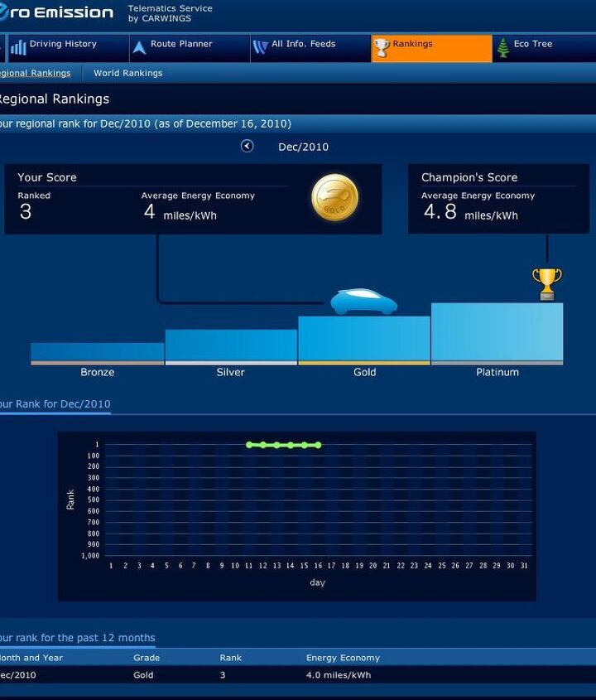Image resolution: width=596 pixels, height=700 pixels.
Task: Switch to the Eco Tree tab
Action: tap(532, 45)
